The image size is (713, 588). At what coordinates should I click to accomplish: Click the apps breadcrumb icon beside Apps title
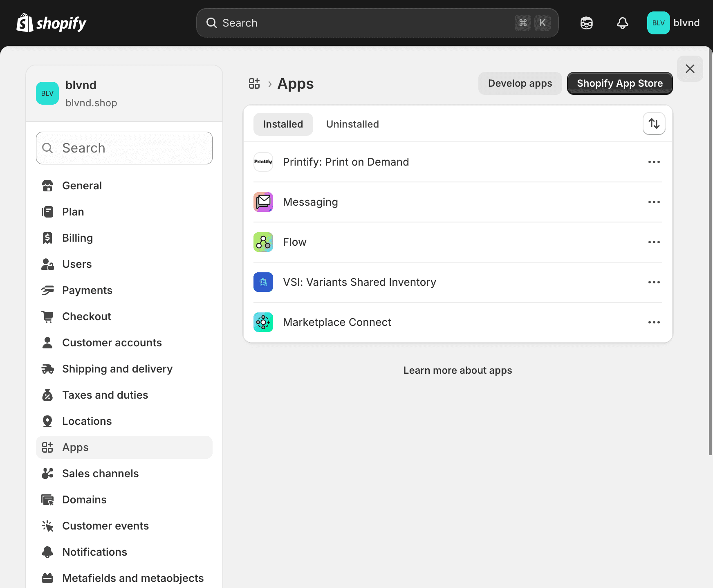point(254,83)
